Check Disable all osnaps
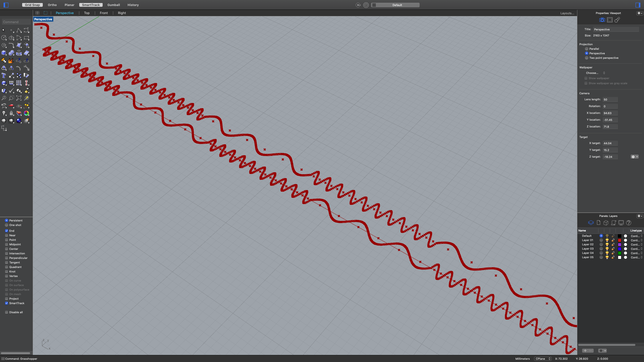 pos(7,312)
